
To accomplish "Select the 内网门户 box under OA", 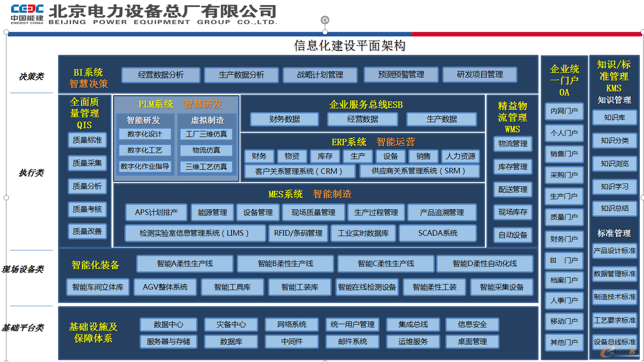I will [564, 112].
